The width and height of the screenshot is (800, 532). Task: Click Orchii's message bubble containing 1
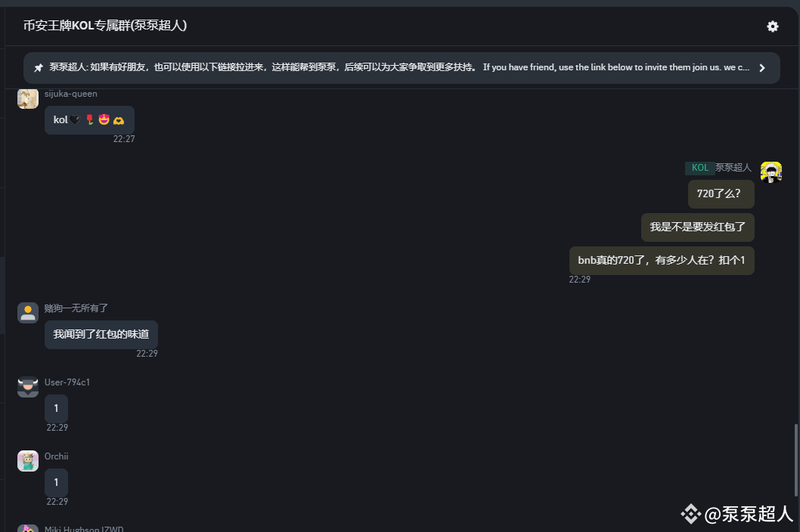[x=56, y=481]
